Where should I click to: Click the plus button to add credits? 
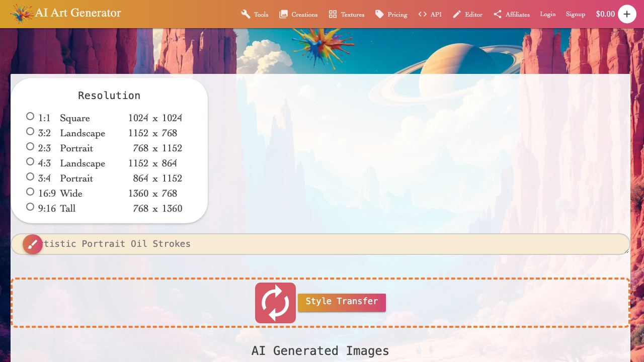click(627, 14)
